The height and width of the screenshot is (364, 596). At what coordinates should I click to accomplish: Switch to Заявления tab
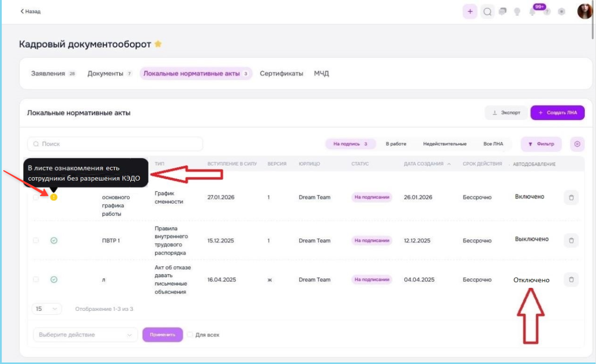pos(53,74)
